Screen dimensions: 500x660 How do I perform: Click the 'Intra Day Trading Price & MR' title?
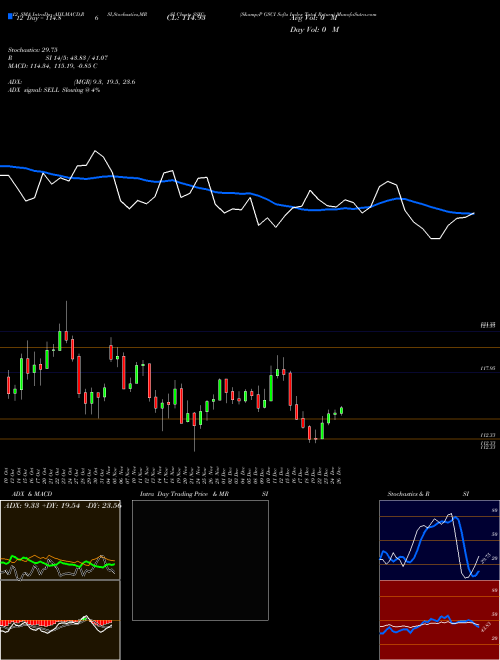coord(184,494)
